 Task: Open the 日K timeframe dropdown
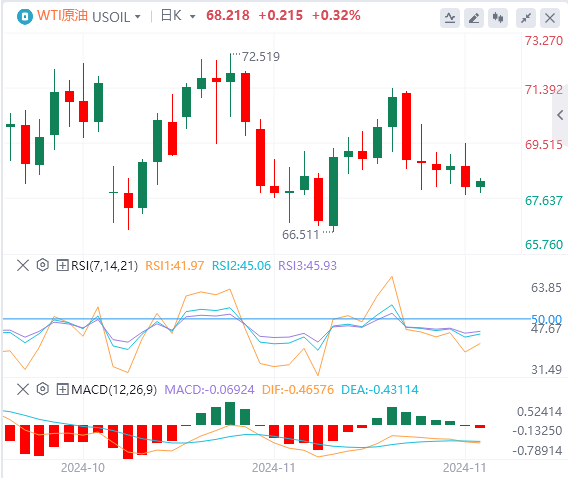(x=178, y=16)
